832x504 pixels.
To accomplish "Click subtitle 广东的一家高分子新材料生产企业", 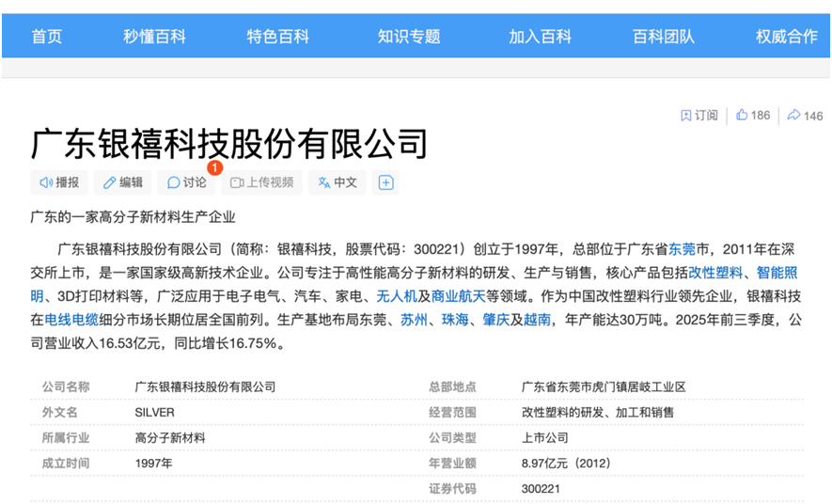I will click(x=133, y=217).
